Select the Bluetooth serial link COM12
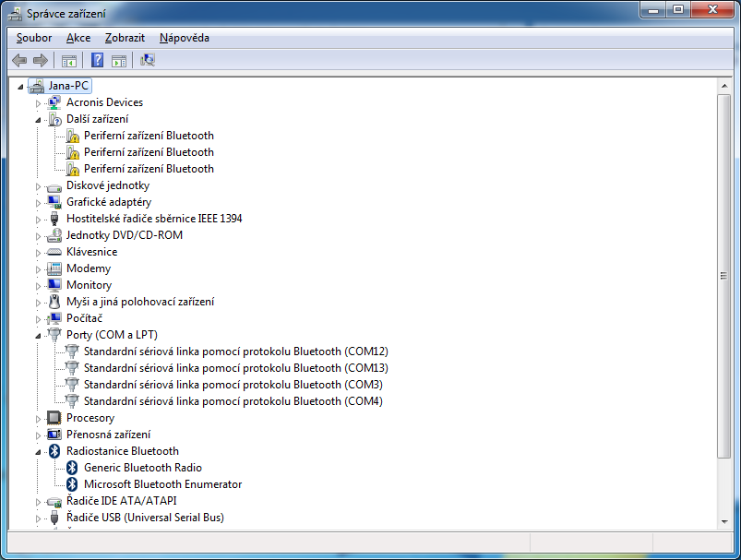This screenshot has width=741, height=560. click(236, 351)
